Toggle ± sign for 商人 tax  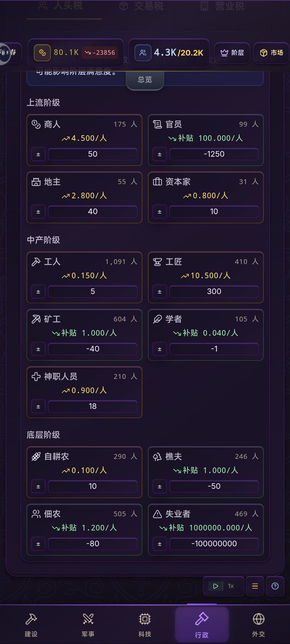coord(38,154)
